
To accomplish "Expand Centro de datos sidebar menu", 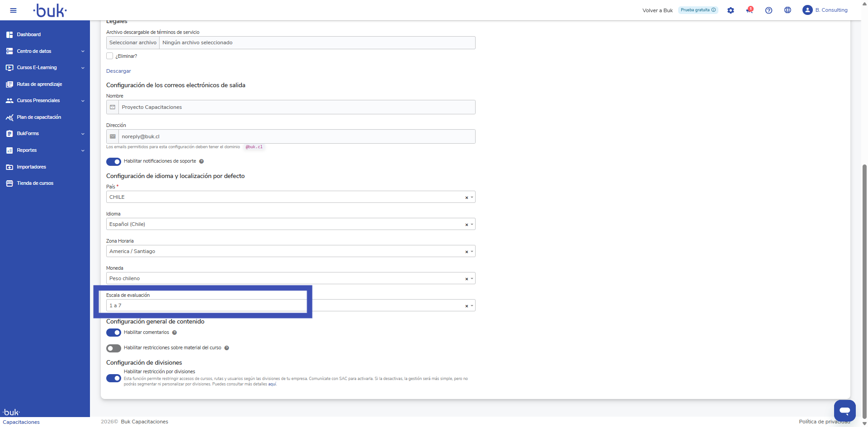I will (x=45, y=51).
